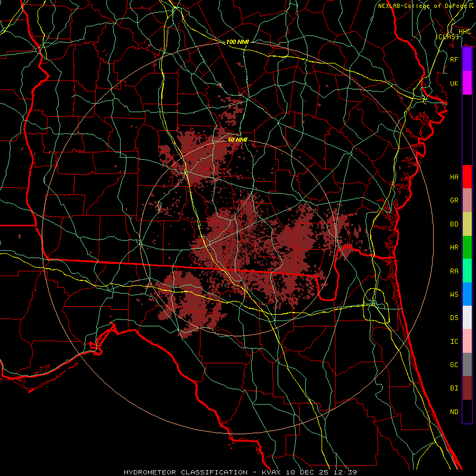This screenshot has height=476, width=476.
Task: Click the 'IC' legend label
Action: click(x=454, y=342)
